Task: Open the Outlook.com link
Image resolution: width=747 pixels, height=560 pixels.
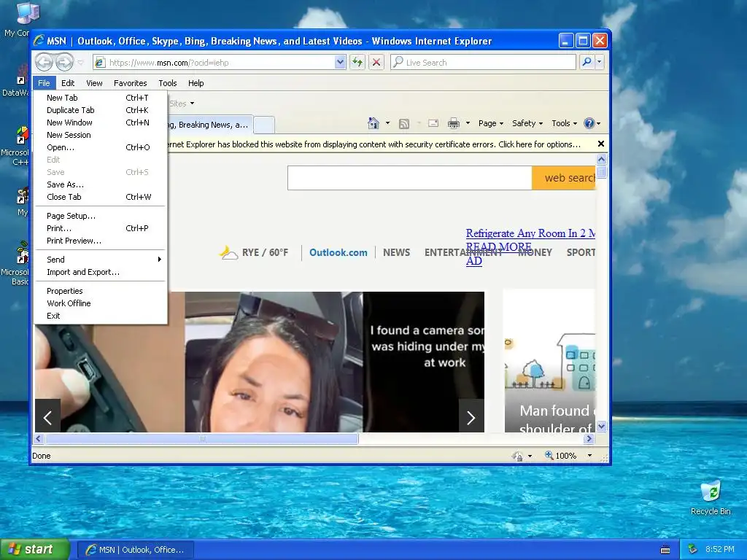Action: pyautogui.click(x=338, y=252)
